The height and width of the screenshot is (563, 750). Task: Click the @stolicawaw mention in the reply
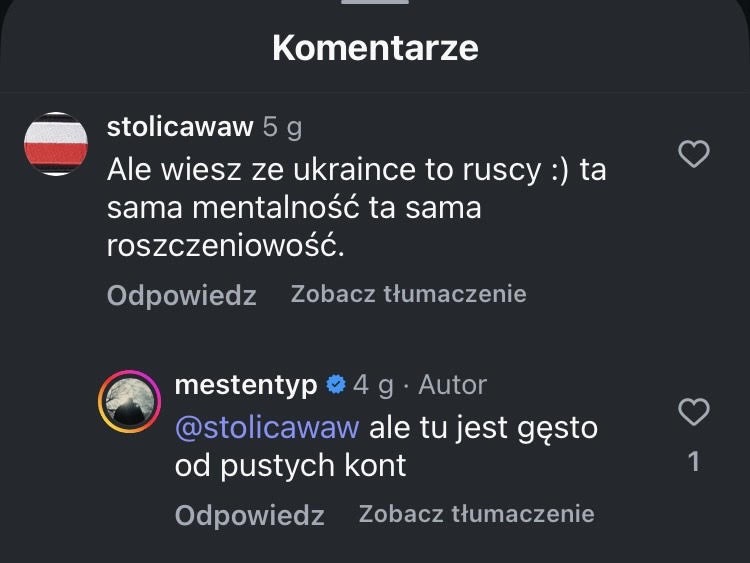click(x=266, y=428)
